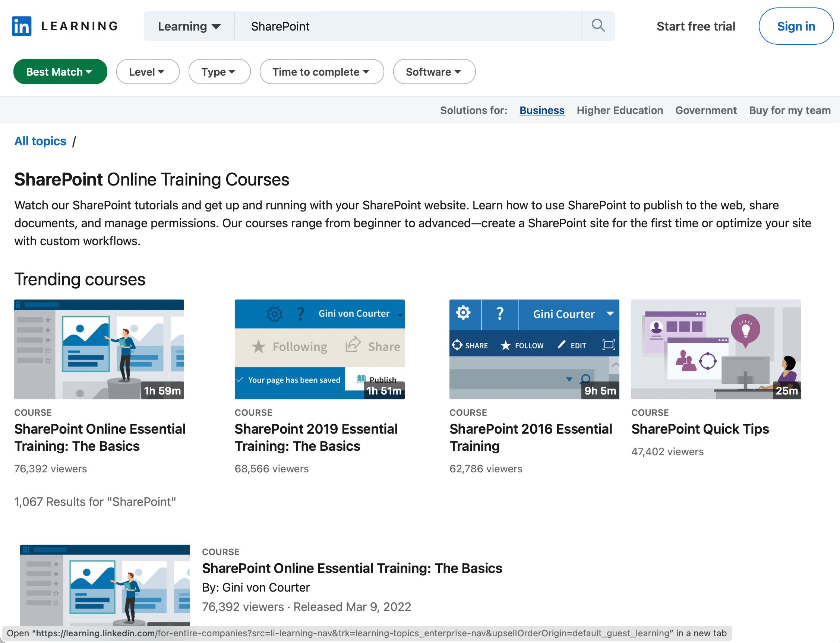Click the SharePoint search input field
Image resolution: width=840 pixels, height=643 pixels.
[x=408, y=26]
